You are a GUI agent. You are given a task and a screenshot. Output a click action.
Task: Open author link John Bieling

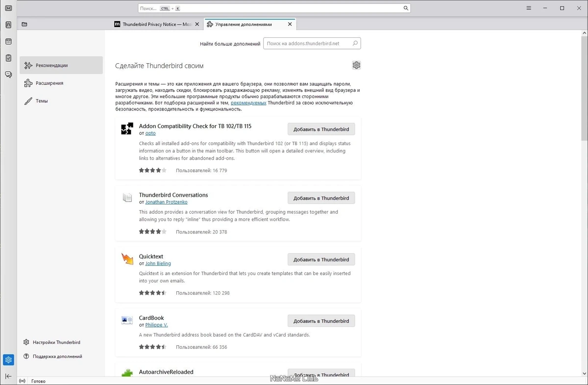[x=158, y=263]
